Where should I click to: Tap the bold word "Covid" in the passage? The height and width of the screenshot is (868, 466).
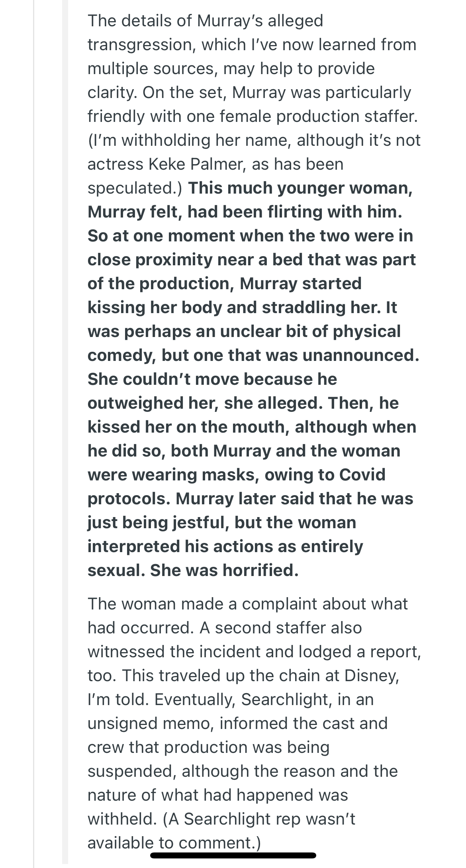(x=362, y=474)
